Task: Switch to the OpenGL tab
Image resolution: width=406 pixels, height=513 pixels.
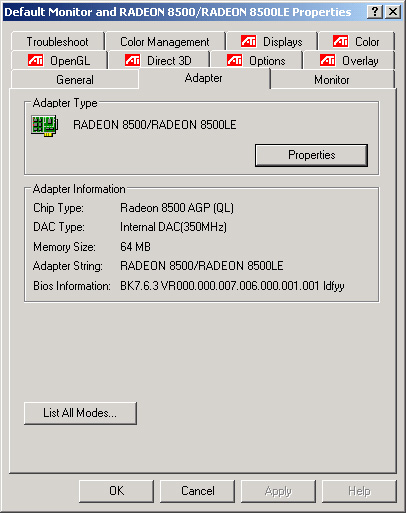Action: click(x=59, y=61)
